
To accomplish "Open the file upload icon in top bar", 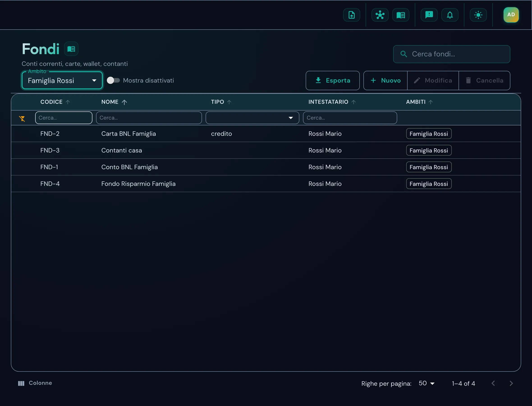I will 351,15.
